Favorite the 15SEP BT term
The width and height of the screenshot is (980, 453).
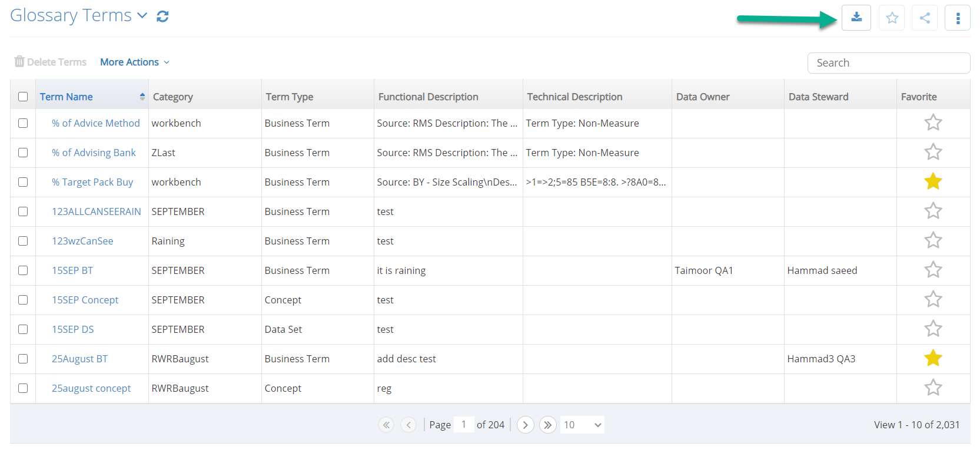[x=933, y=270]
